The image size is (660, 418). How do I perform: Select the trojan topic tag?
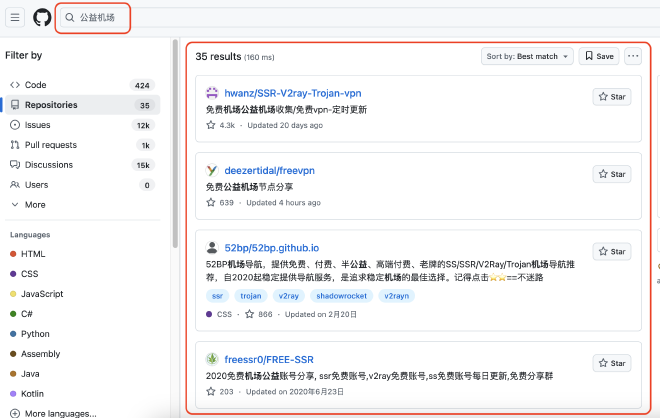coord(251,296)
